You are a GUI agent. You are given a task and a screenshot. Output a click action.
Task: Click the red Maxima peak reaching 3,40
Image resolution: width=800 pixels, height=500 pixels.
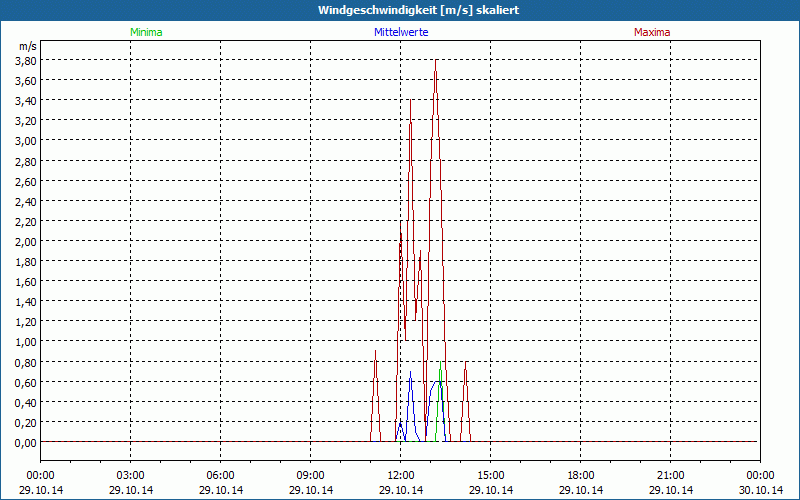[411, 101]
